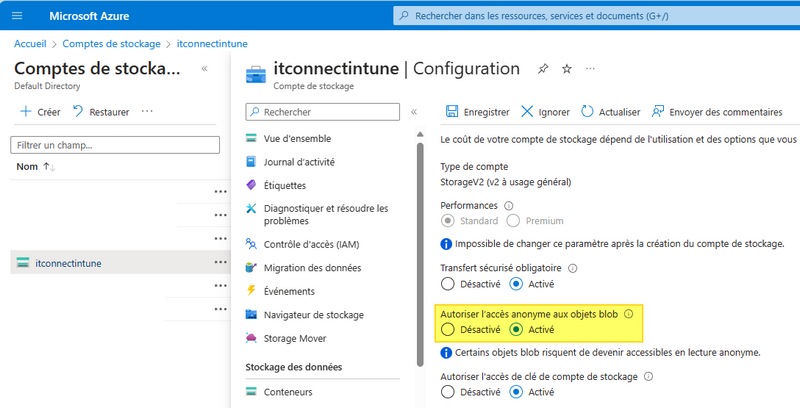Show anonymous blob access info icon
800x408 pixels.
(x=629, y=314)
